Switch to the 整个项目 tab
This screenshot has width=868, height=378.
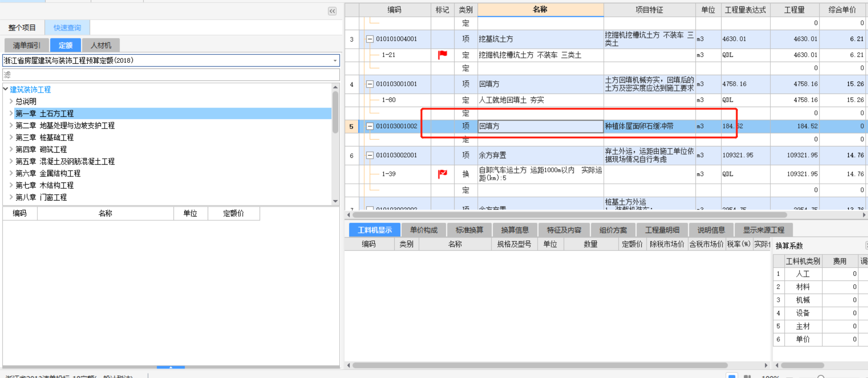coord(22,27)
